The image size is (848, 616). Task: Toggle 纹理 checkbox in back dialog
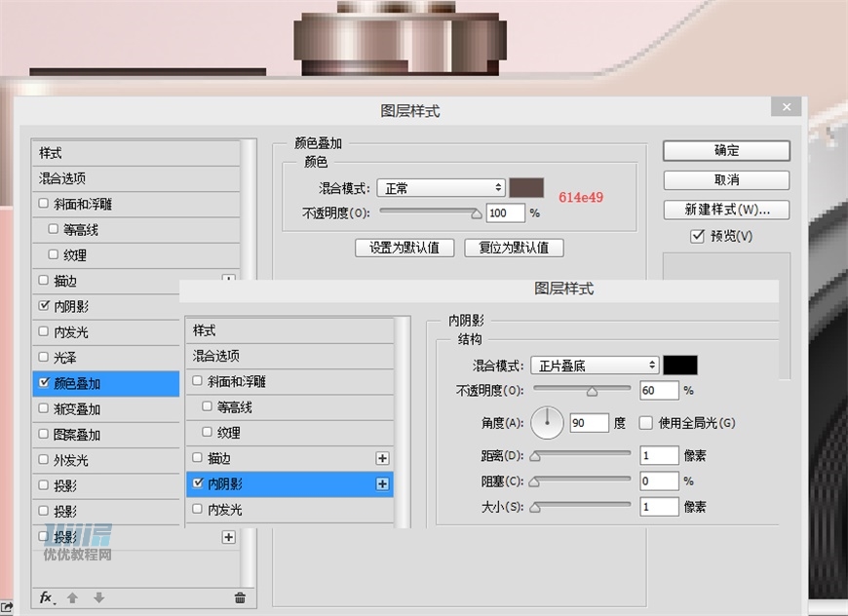[x=53, y=254]
